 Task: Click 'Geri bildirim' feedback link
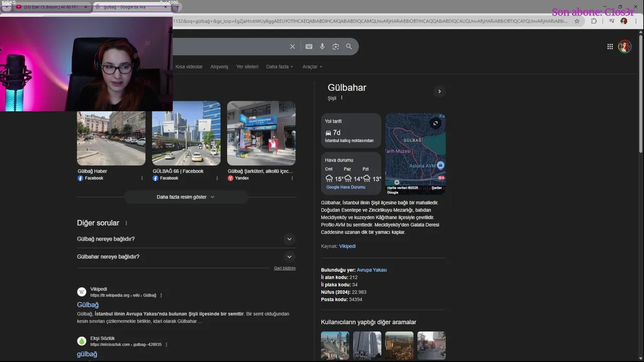(285, 268)
